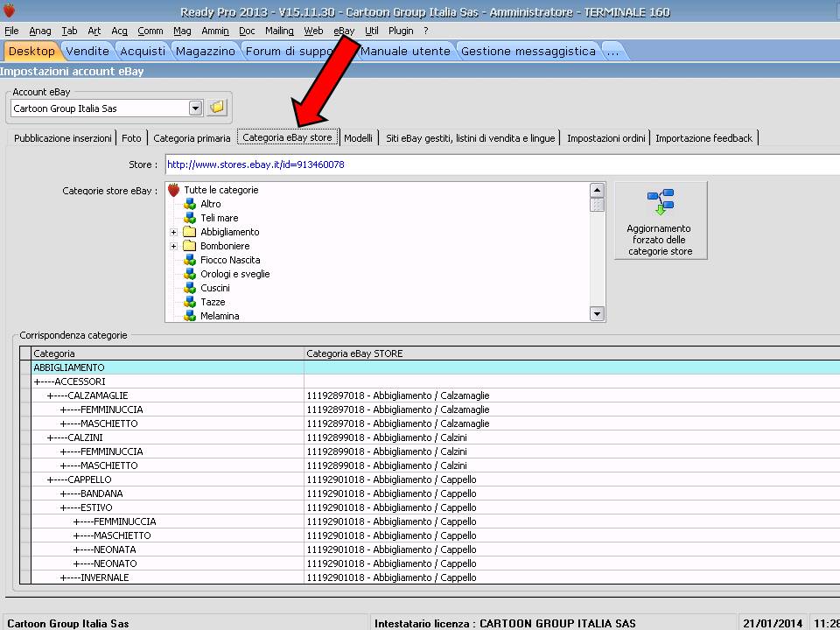This screenshot has width=840, height=630.
Task: Click the Ready Pro strawberry icon in the title bar
Action: pos(9,10)
